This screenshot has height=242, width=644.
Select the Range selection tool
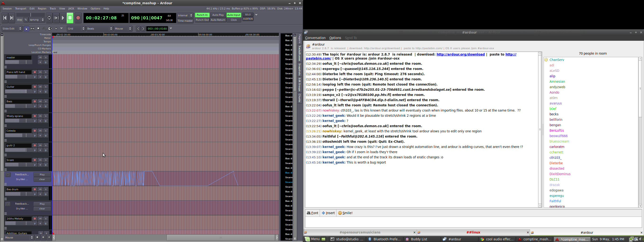point(32,29)
